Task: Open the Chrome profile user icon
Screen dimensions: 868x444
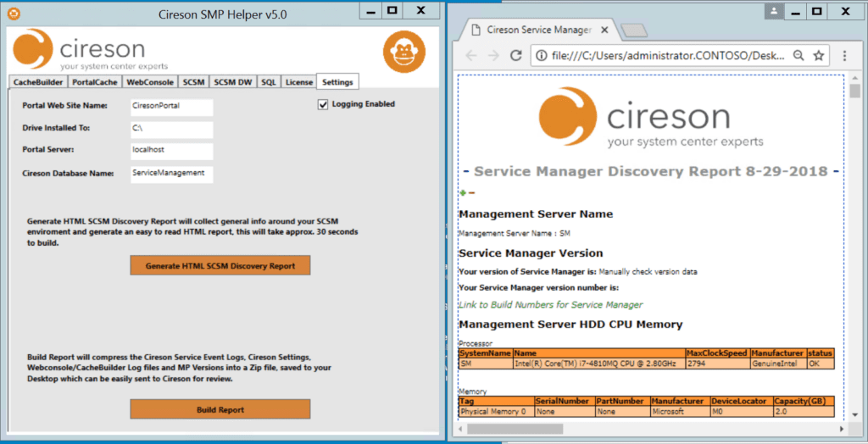Action: [774, 11]
